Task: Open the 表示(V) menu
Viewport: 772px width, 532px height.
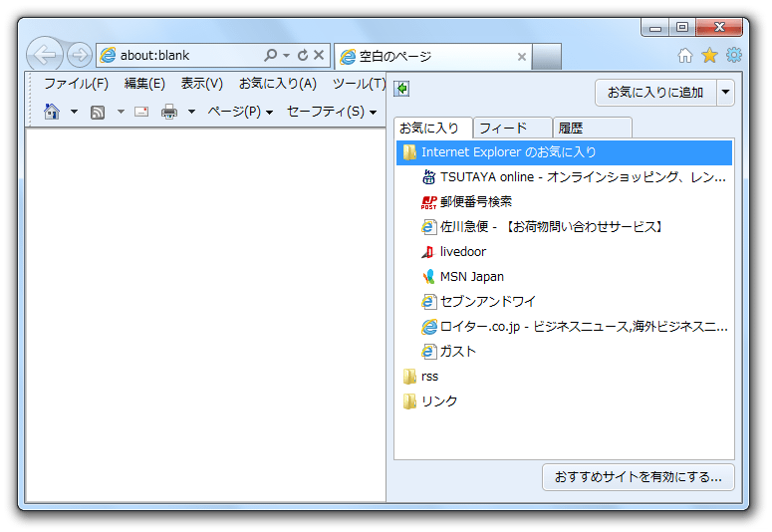Action: tap(201, 84)
